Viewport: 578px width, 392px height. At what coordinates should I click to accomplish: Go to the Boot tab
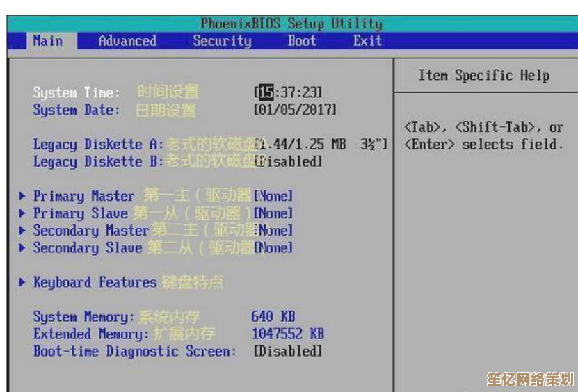(302, 40)
